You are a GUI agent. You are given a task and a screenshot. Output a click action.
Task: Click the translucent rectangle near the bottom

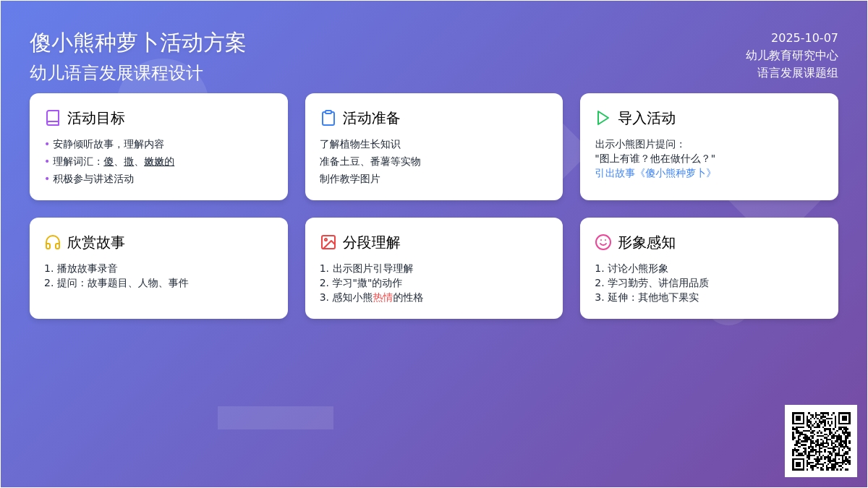276,418
